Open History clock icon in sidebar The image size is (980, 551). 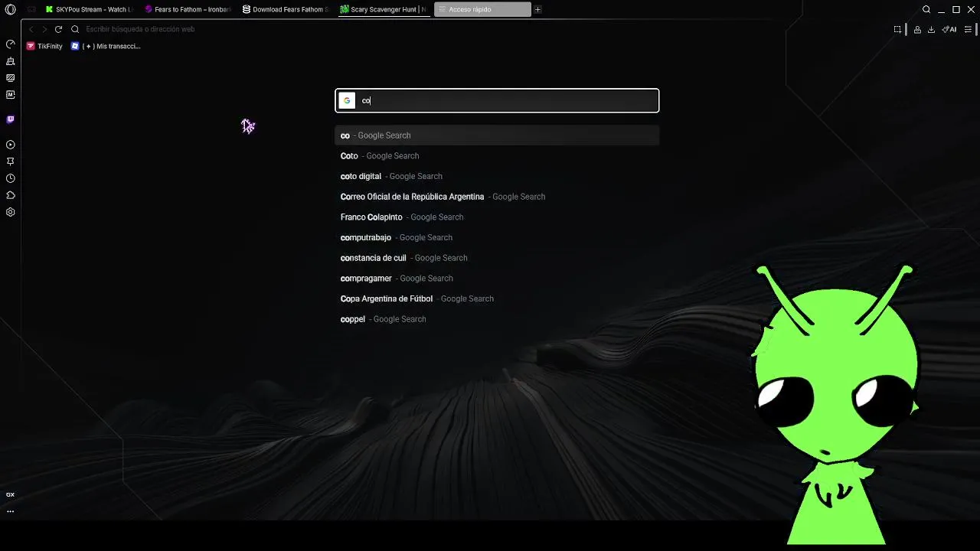click(x=11, y=178)
